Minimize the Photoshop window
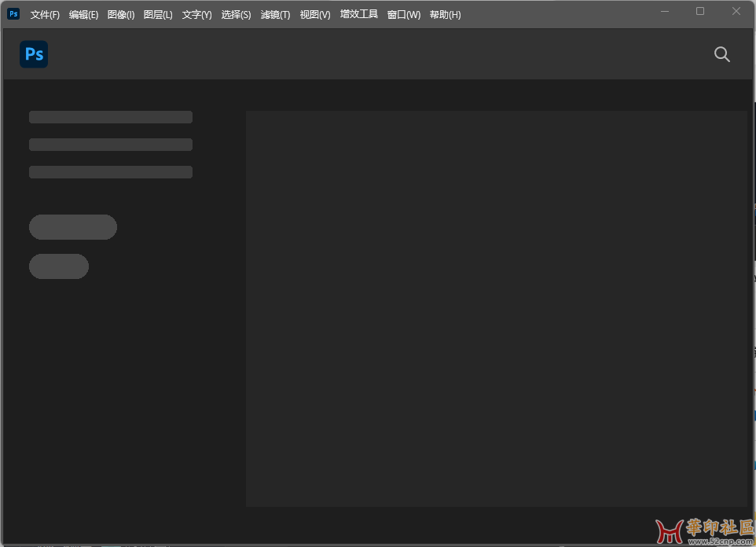The width and height of the screenshot is (756, 547). coord(664,11)
